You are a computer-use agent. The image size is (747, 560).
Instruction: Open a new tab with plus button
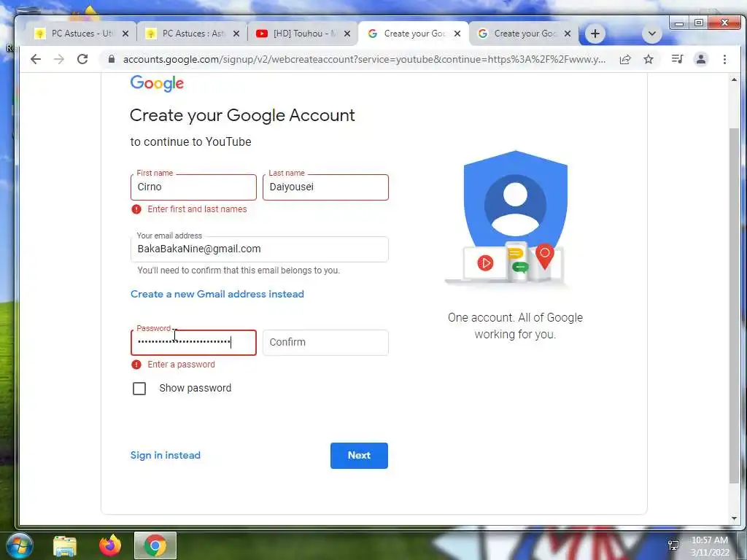tap(595, 34)
